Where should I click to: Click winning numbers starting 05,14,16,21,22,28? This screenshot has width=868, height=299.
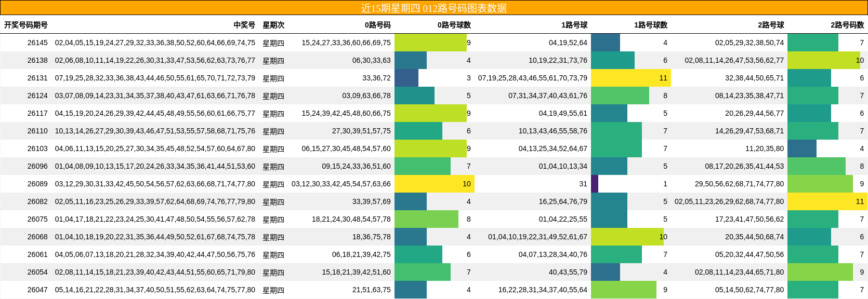coord(155,290)
